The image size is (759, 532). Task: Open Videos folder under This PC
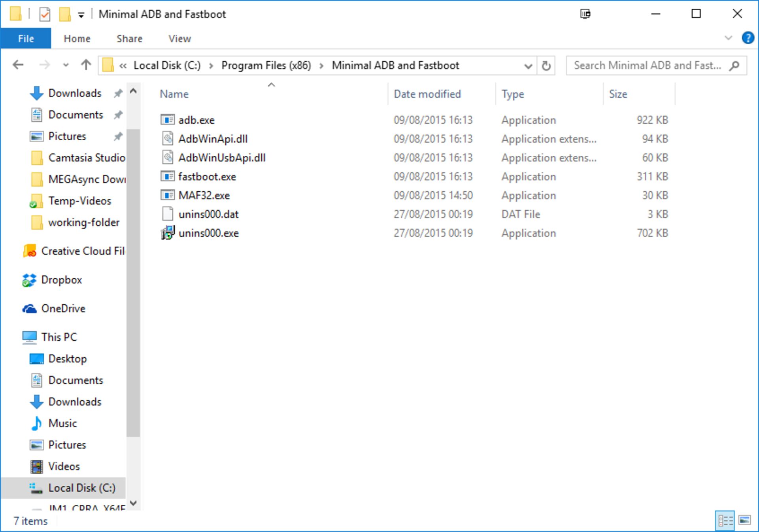point(55,466)
